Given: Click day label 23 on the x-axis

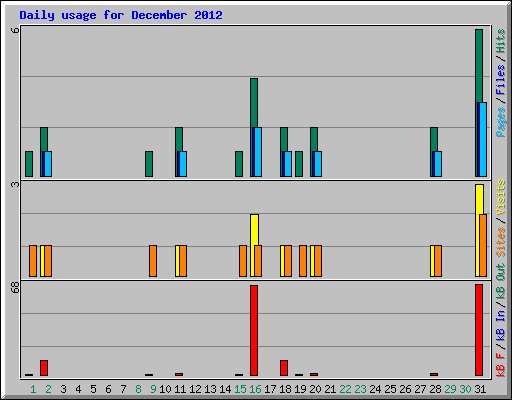Looking at the screenshot, I should pos(360,389).
